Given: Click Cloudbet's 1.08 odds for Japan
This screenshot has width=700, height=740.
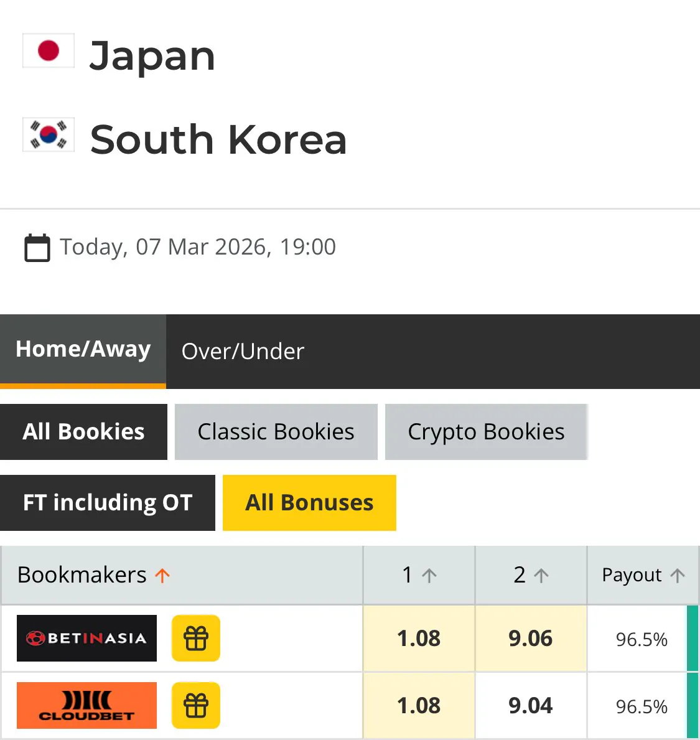Looking at the screenshot, I should (x=419, y=706).
